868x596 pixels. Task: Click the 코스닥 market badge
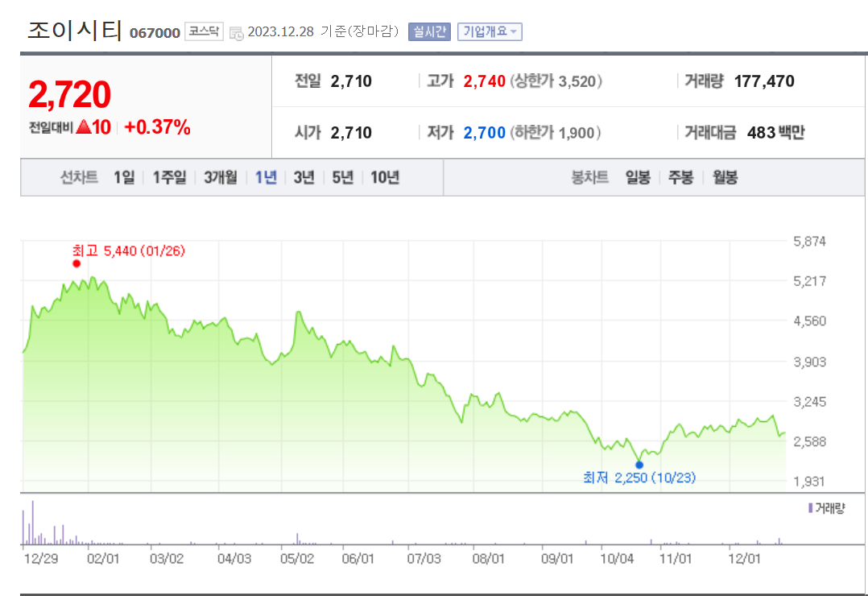point(204,31)
